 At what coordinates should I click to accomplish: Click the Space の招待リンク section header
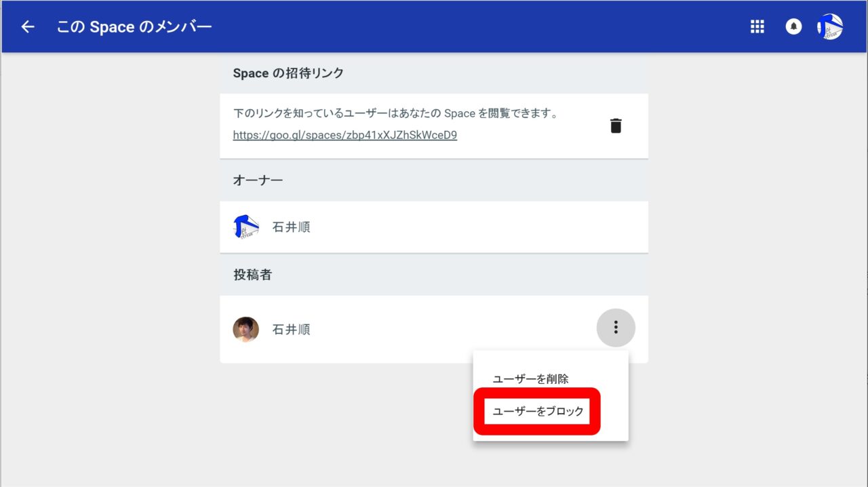288,73
